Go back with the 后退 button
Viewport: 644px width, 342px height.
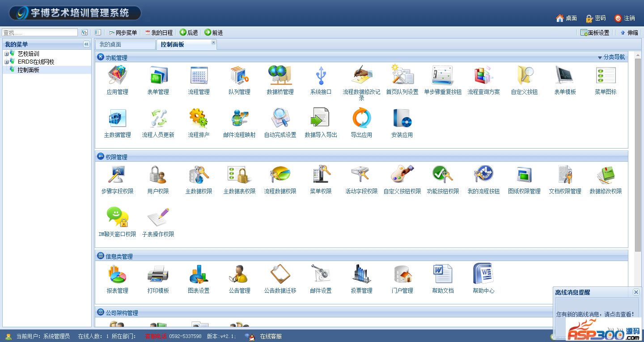[189, 33]
